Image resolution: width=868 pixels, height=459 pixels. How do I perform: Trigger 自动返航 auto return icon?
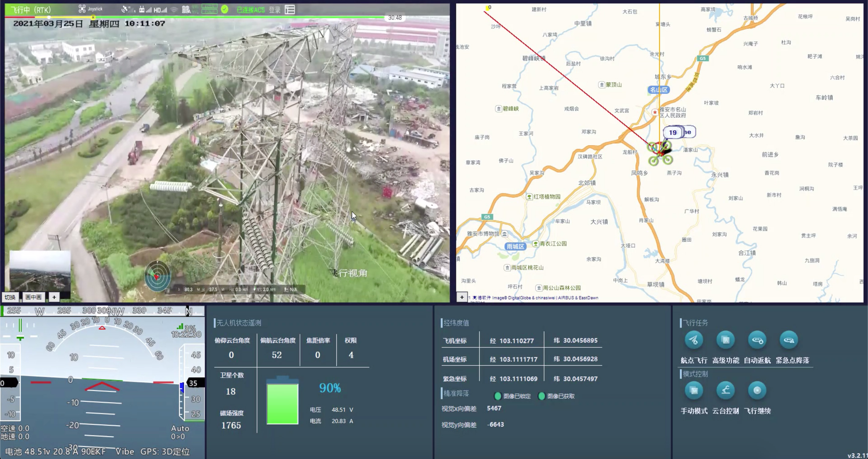point(757,340)
